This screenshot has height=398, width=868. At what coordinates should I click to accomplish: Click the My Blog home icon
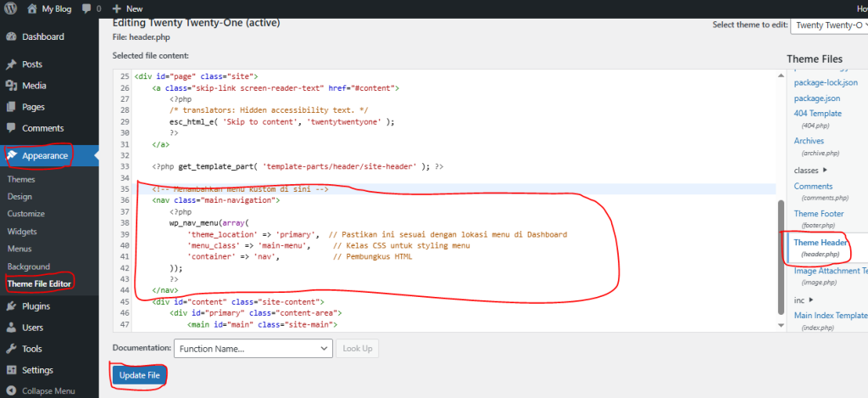click(x=32, y=8)
